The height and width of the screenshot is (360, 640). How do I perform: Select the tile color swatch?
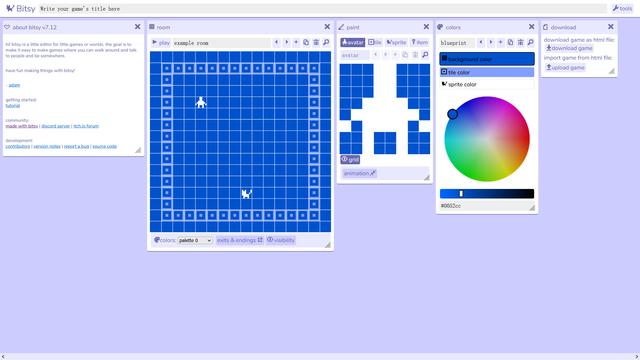coord(487,72)
